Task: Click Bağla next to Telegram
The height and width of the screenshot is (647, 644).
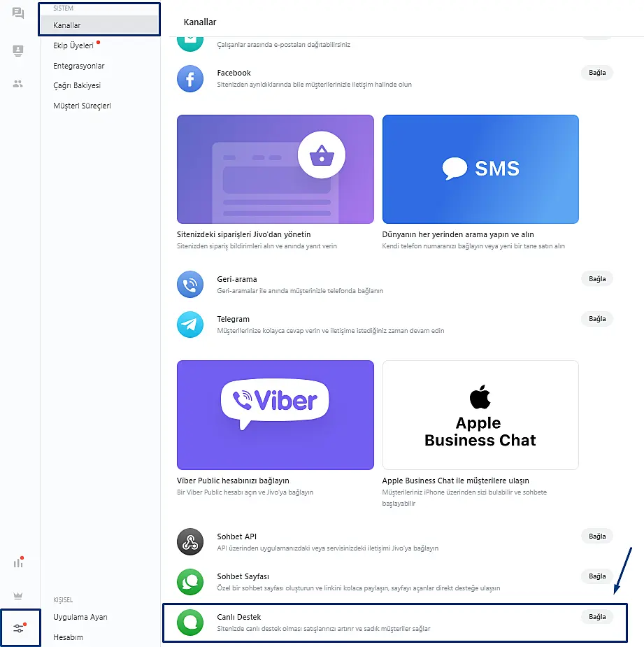Action: click(597, 319)
